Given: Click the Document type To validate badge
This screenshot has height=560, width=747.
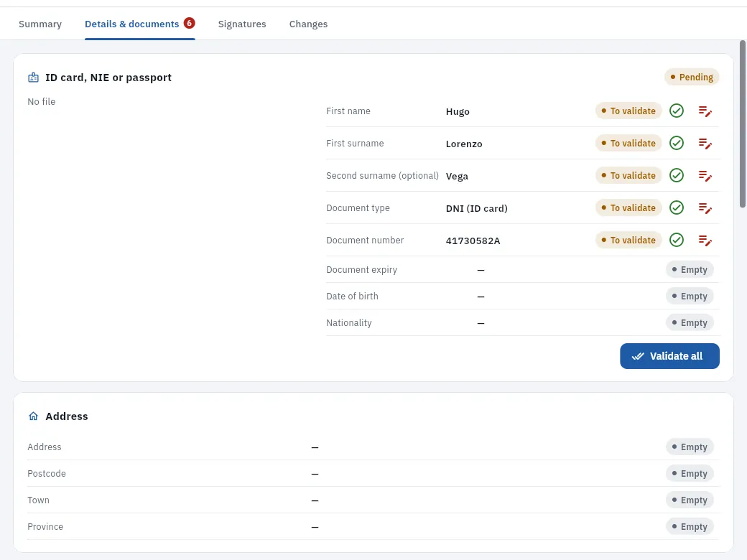Looking at the screenshot, I should 628,208.
